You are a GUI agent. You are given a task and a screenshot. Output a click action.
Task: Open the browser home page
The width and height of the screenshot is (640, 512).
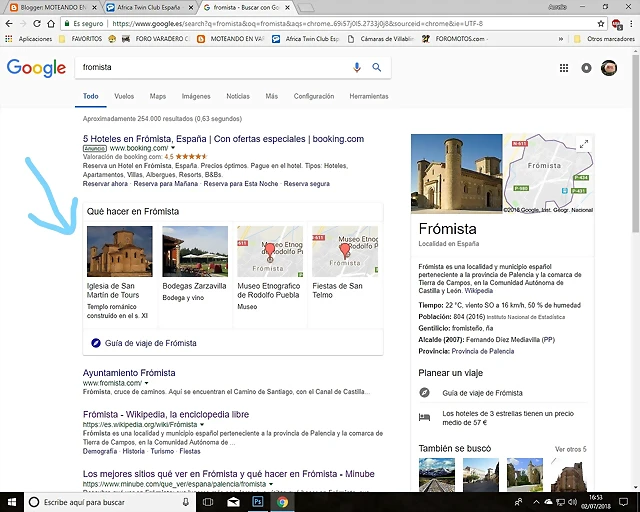point(51,24)
